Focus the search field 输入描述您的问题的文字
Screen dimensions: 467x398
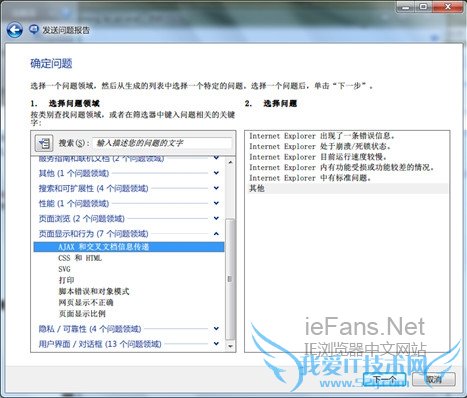[x=162, y=143]
